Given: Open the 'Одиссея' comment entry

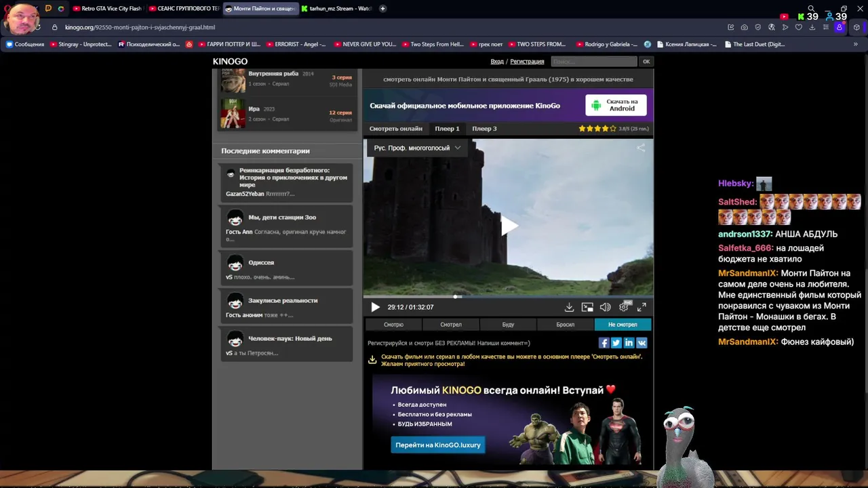Looking at the screenshot, I should click(x=285, y=268).
